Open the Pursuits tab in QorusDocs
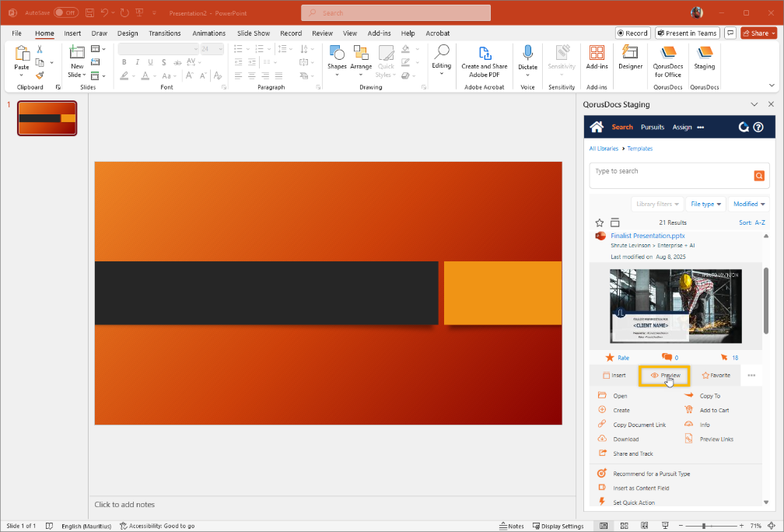784x532 pixels. 653,127
